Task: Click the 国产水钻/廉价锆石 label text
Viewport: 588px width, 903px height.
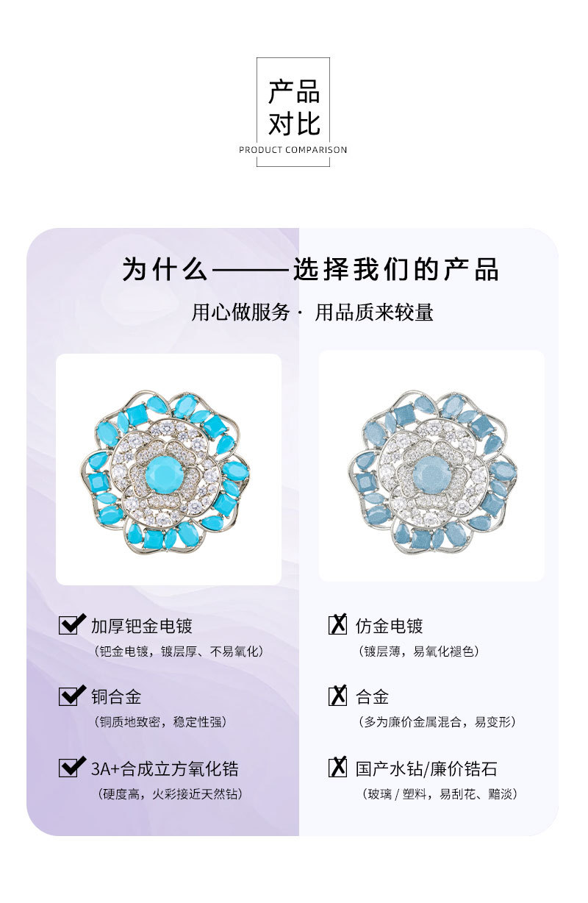Action: (426, 768)
